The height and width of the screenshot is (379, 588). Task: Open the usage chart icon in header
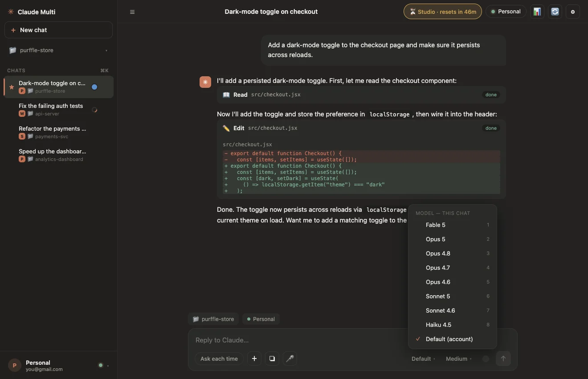[x=537, y=12]
